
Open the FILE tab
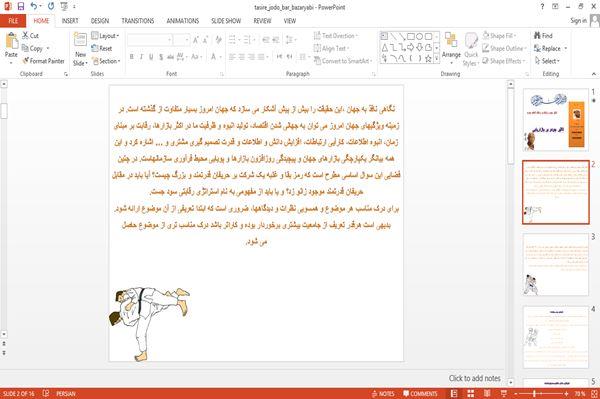coord(13,21)
